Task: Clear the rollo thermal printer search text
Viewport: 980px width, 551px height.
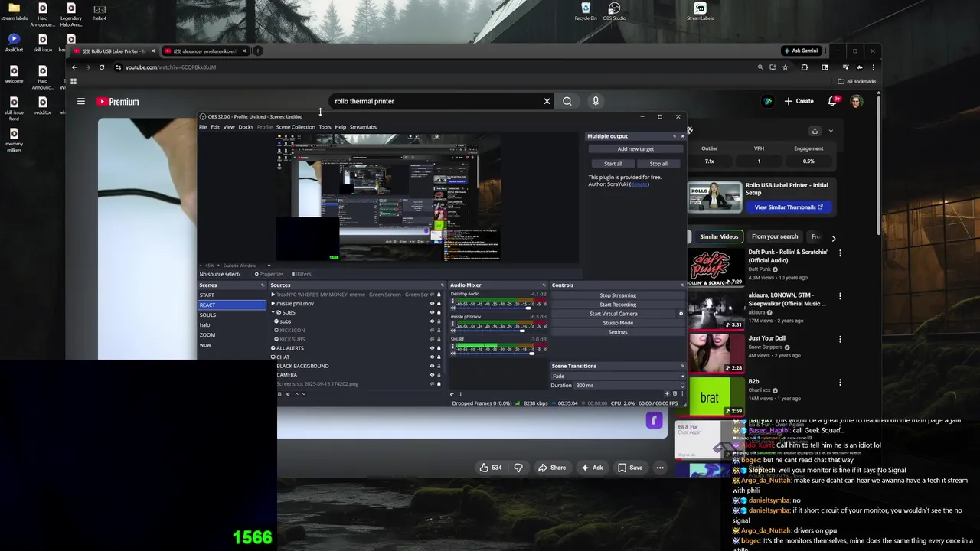Action: (x=547, y=101)
